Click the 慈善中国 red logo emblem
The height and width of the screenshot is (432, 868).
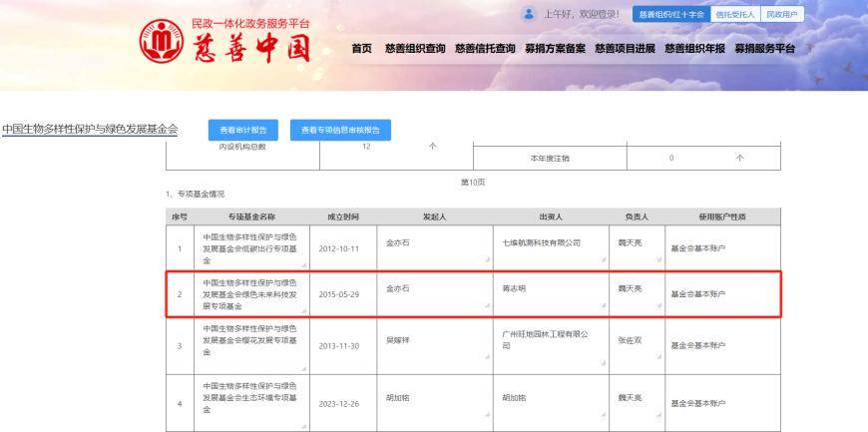[161, 41]
